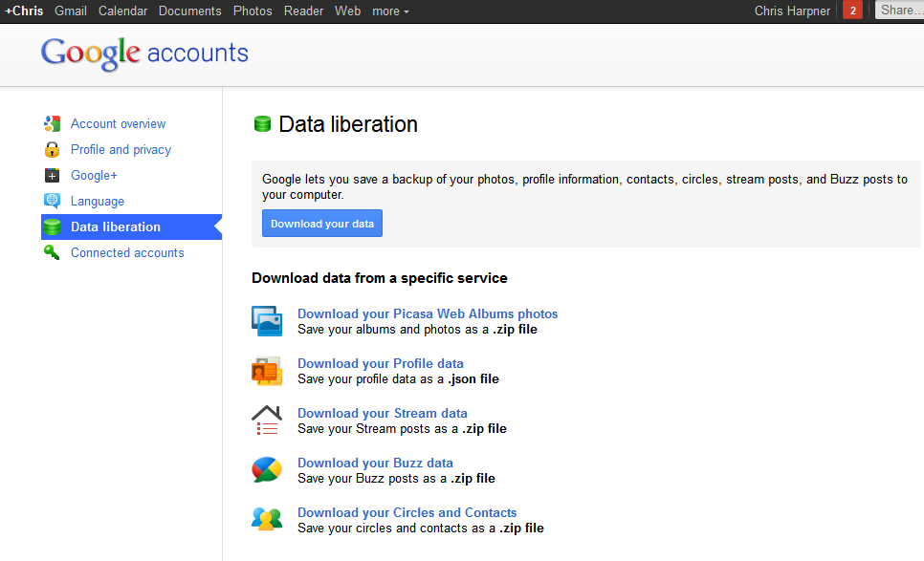Click the house-and-list Stream data icon
This screenshot has width=924, height=561.
point(267,421)
